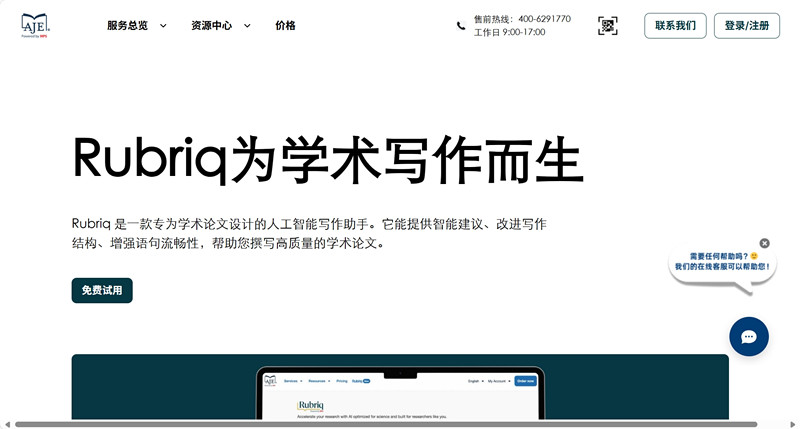Expand the chevron next to 服务总览
This screenshot has width=800, height=429.
(163, 26)
